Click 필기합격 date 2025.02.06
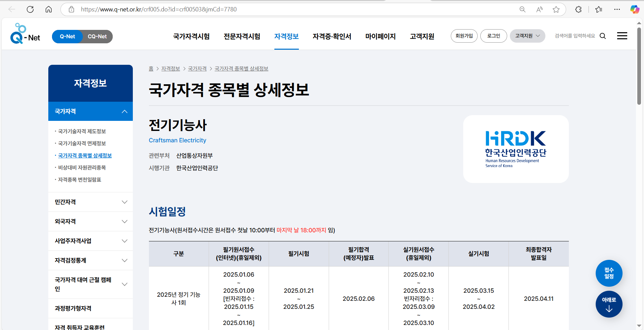The width and height of the screenshot is (644, 330). coord(359,299)
